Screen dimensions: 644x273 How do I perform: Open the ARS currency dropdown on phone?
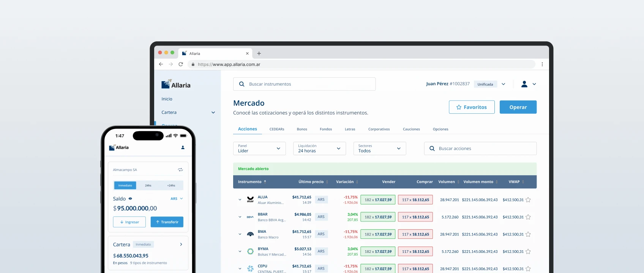click(177, 199)
